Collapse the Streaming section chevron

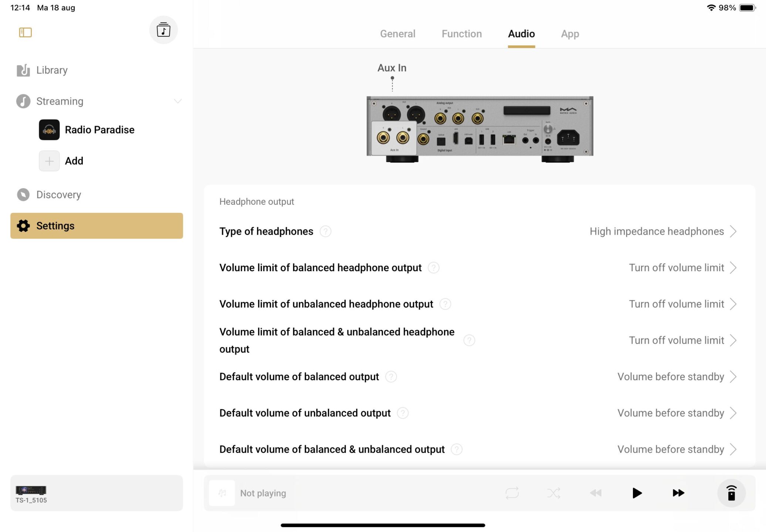click(178, 101)
